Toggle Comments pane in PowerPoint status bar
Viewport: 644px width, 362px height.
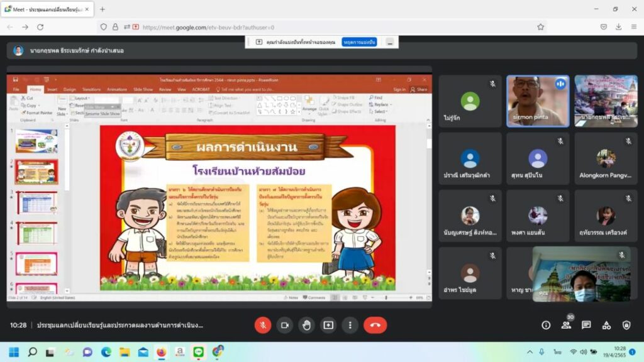tap(314, 297)
